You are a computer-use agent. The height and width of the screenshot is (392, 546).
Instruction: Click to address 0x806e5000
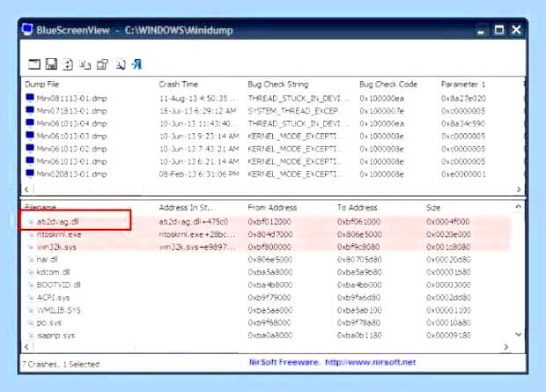[x=359, y=234]
